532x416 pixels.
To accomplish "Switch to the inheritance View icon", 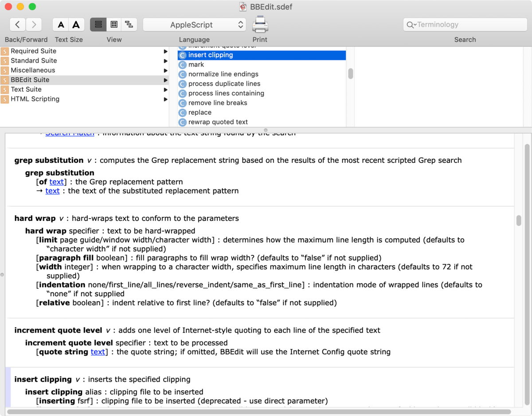I will click(129, 24).
